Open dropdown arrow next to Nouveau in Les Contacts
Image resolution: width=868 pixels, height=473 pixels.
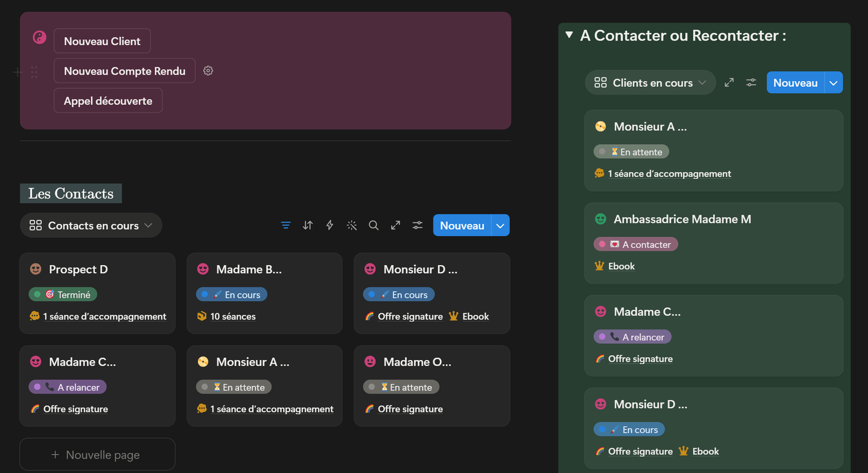(x=501, y=225)
